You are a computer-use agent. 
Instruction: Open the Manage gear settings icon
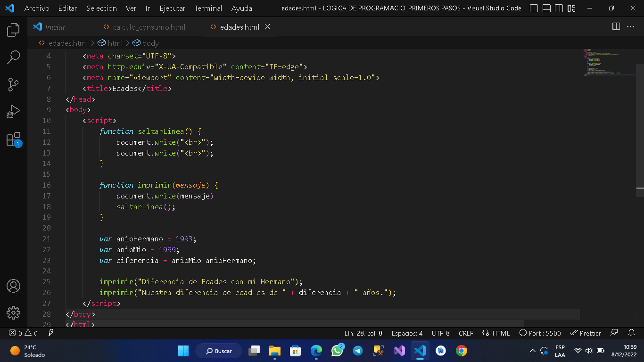(x=13, y=313)
